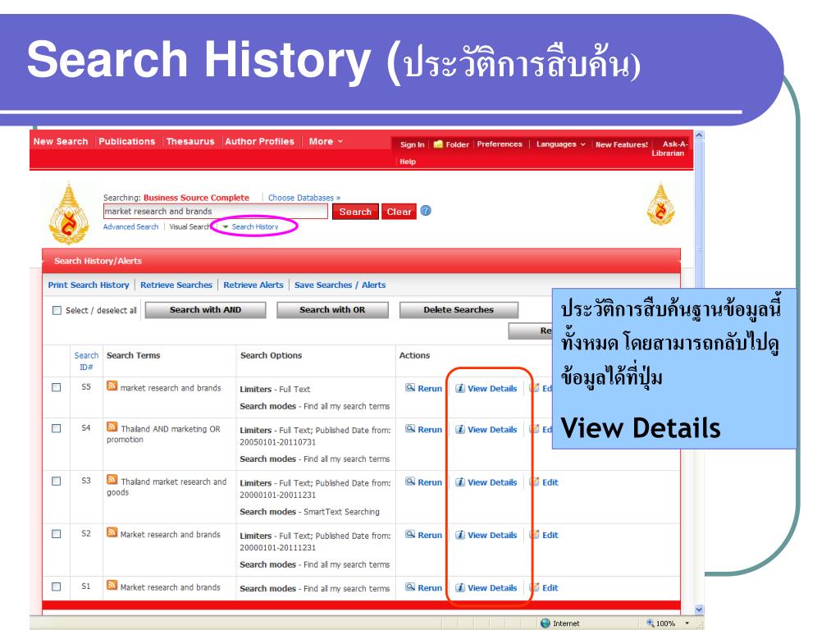
Task: Click the View Details info icon for S1
Action: (460, 587)
